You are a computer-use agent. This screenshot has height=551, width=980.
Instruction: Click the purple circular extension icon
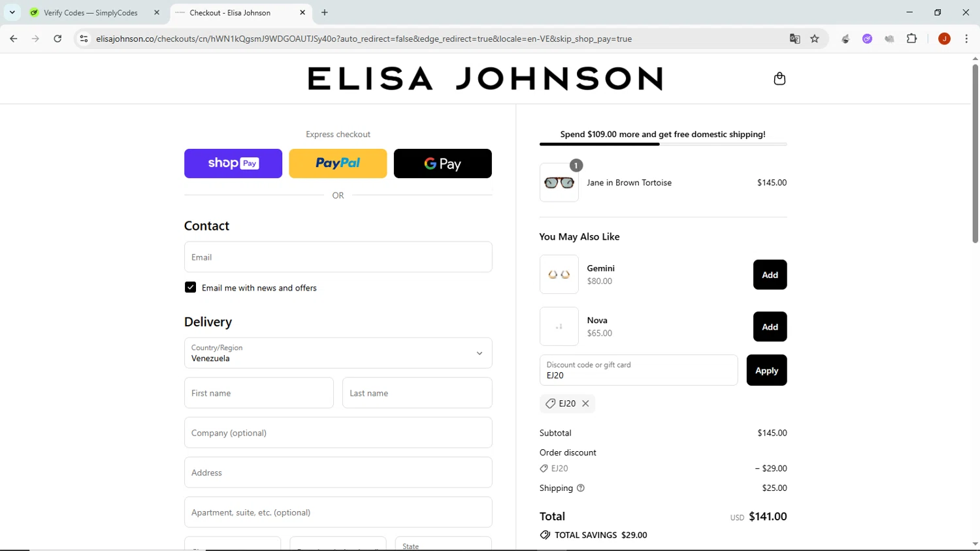pyautogui.click(x=867, y=39)
